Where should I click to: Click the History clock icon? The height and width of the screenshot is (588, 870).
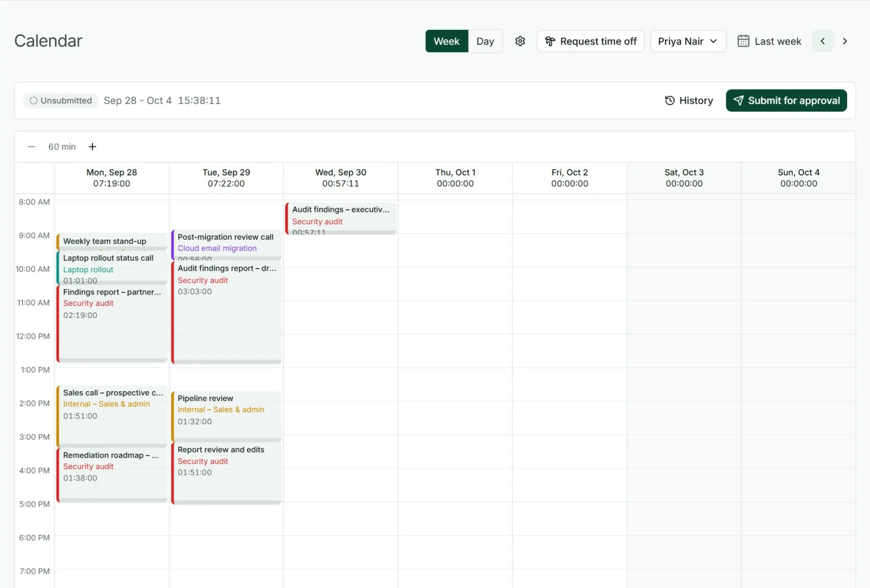[x=670, y=101]
